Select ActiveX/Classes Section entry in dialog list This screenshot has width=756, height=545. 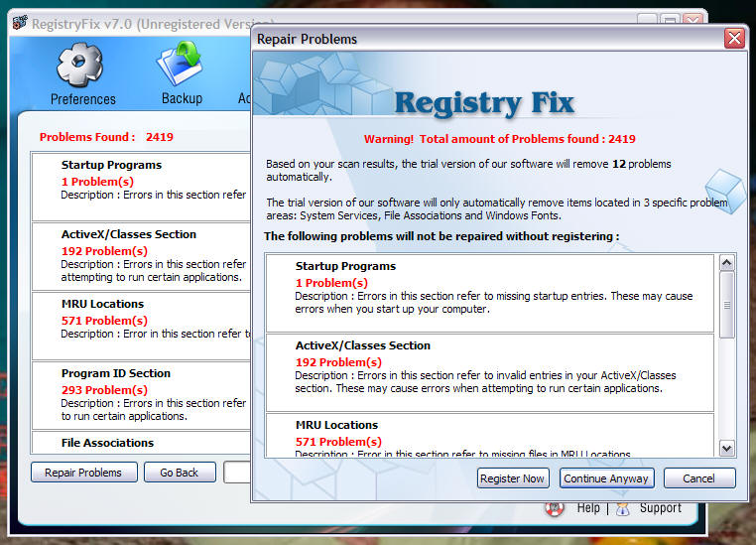(x=490, y=372)
